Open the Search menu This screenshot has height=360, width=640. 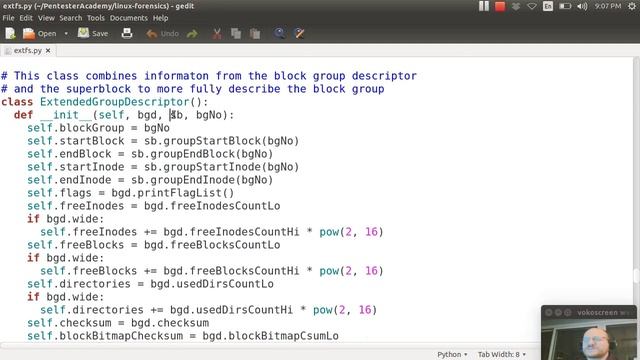[x=71, y=18]
